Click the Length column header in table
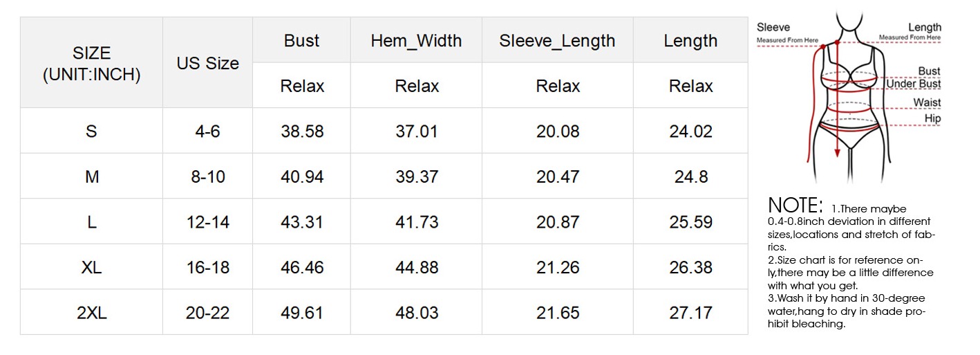 (690, 41)
